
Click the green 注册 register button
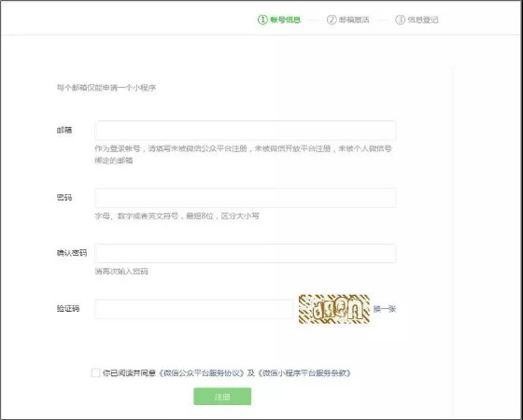point(222,397)
